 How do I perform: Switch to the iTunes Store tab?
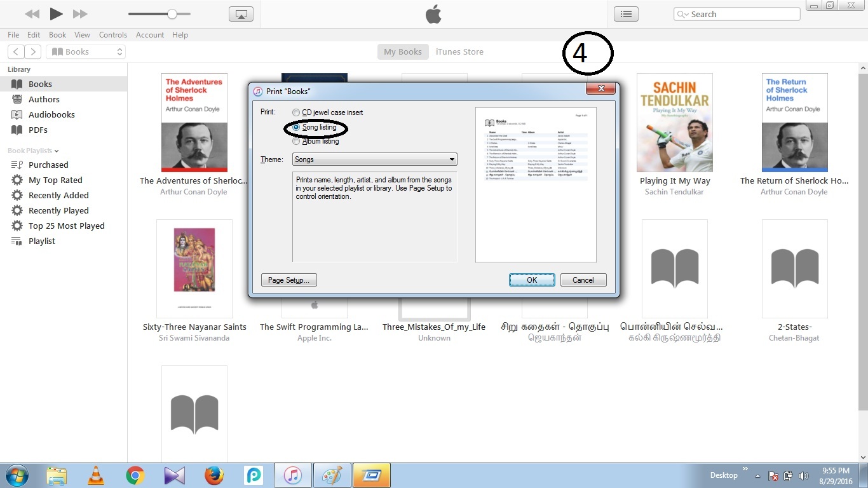point(459,51)
